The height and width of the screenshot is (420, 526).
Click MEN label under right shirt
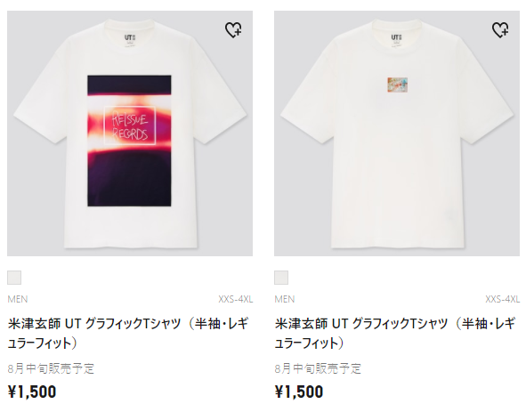pos(285,299)
